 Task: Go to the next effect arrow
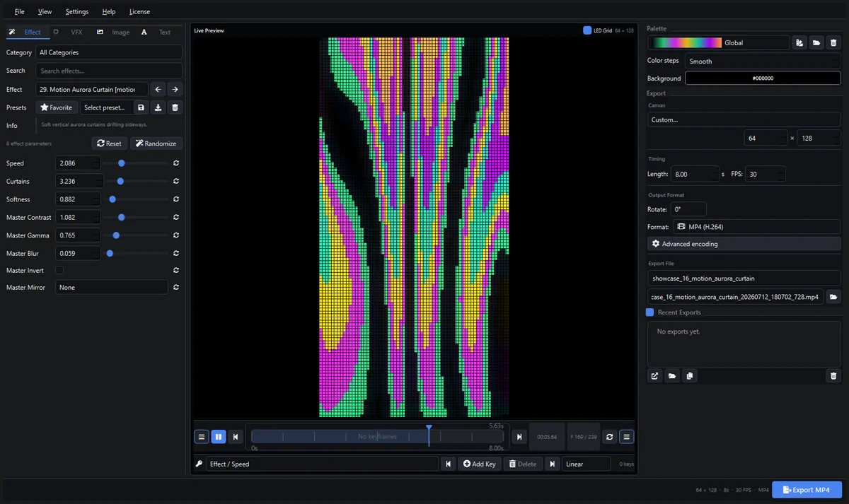pos(174,89)
